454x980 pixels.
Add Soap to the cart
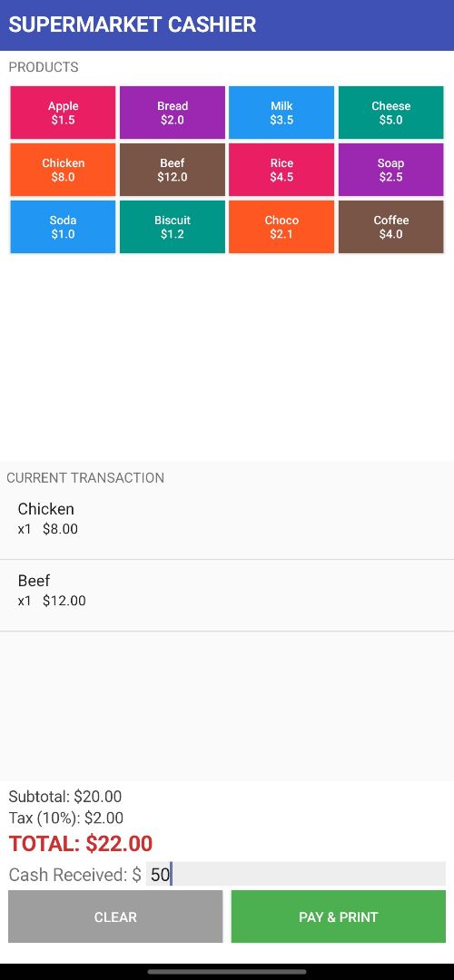pos(390,170)
